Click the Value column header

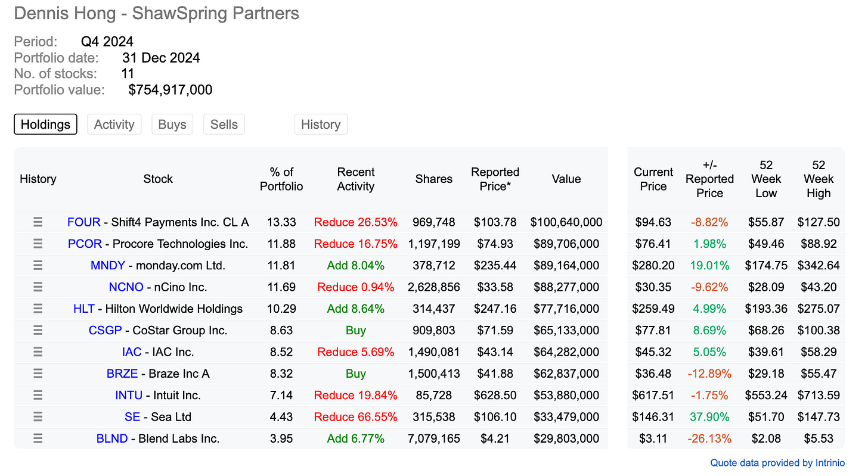566,179
